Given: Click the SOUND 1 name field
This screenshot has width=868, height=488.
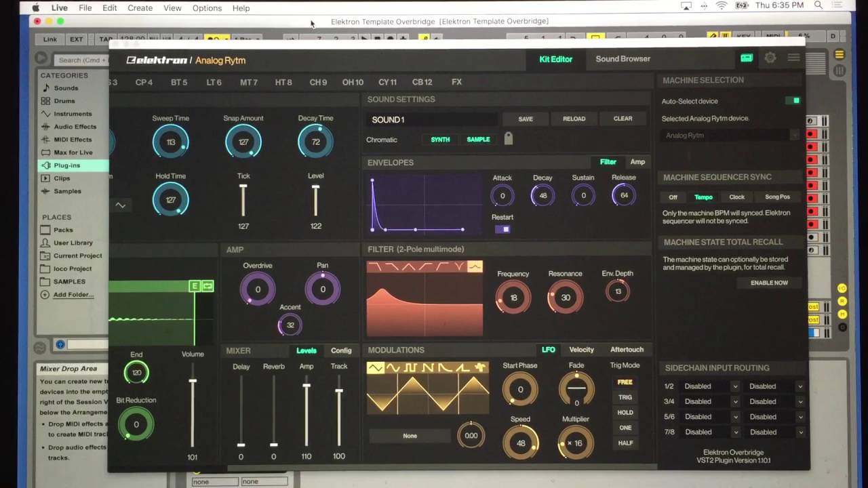Looking at the screenshot, I should click(x=431, y=119).
